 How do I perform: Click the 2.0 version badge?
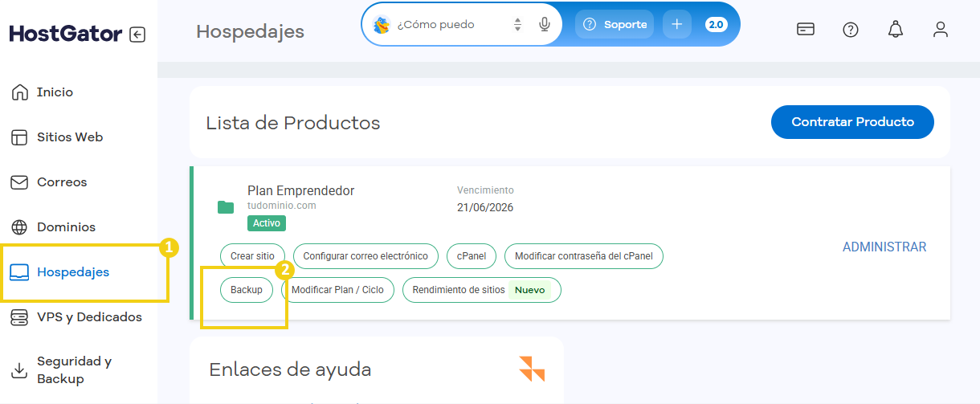(x=716, y=24)
